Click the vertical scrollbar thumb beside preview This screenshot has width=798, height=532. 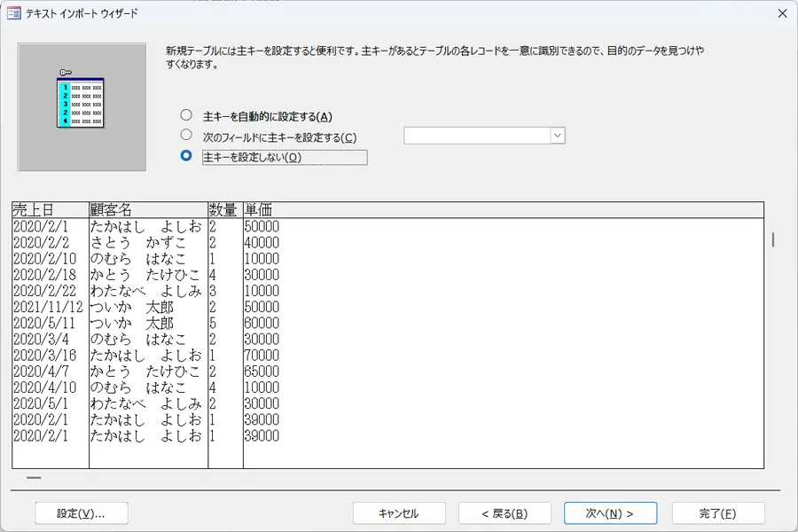(773, 239)
